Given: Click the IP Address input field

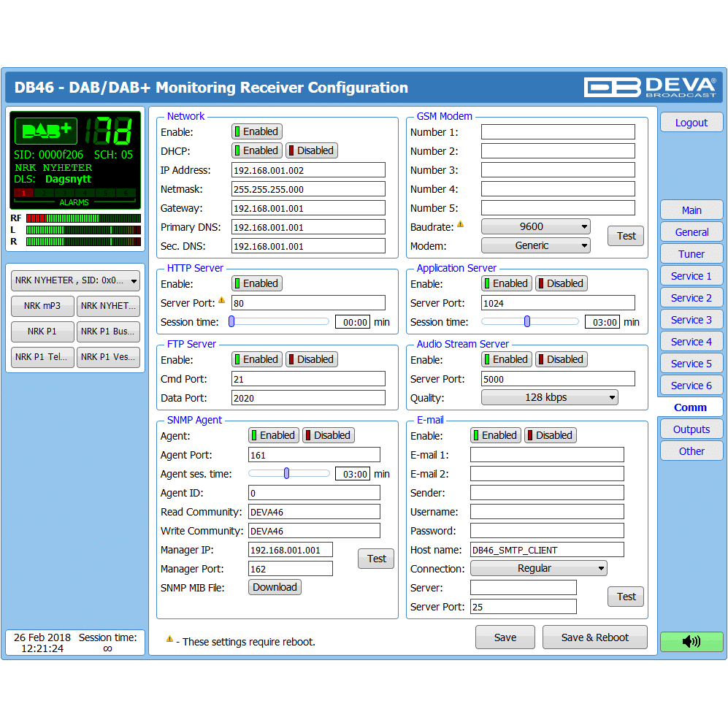Looking at the screenshot, I should coord(308,170).
